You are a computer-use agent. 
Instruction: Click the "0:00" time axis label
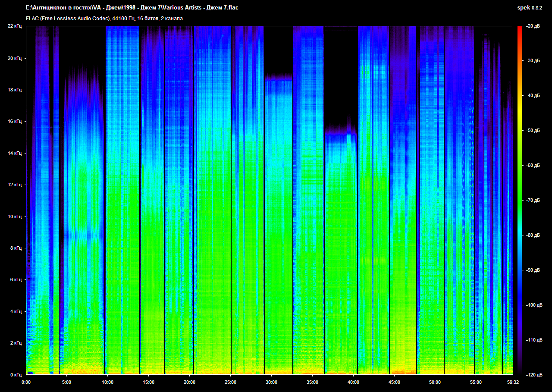[x=26, y=382]
